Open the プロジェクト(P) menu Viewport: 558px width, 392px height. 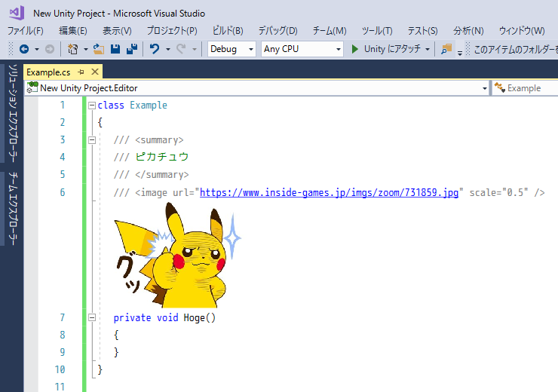(172, 31)
